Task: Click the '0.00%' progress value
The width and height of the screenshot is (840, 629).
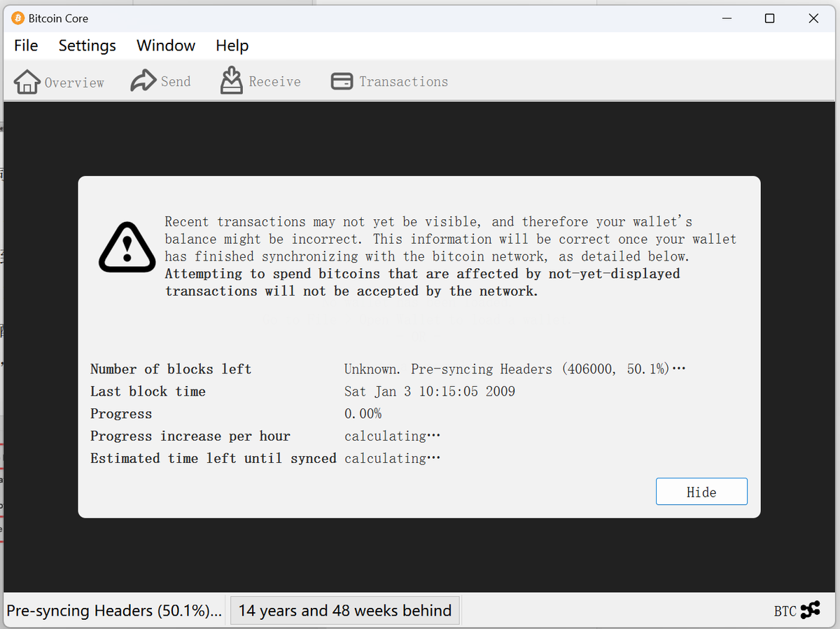Action: (363, 414)
